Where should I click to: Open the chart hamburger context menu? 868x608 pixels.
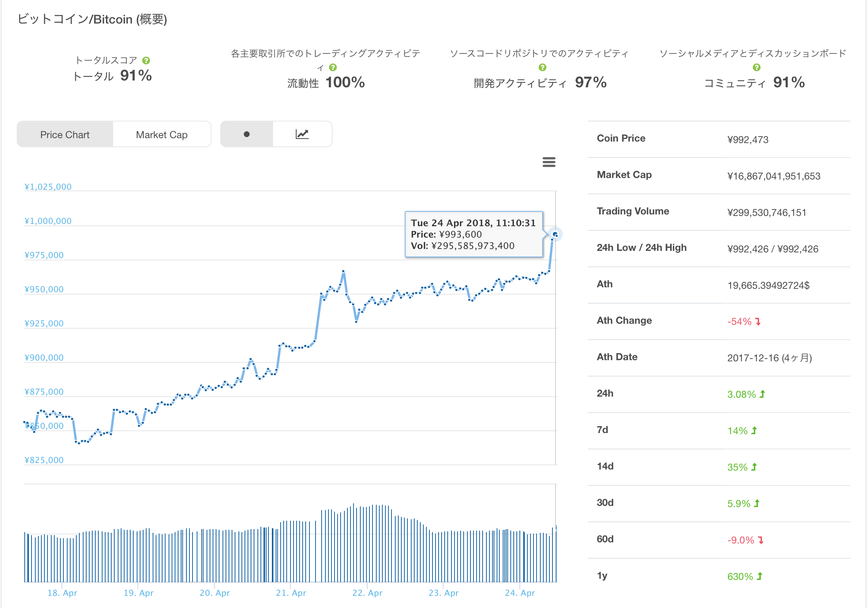549,162
